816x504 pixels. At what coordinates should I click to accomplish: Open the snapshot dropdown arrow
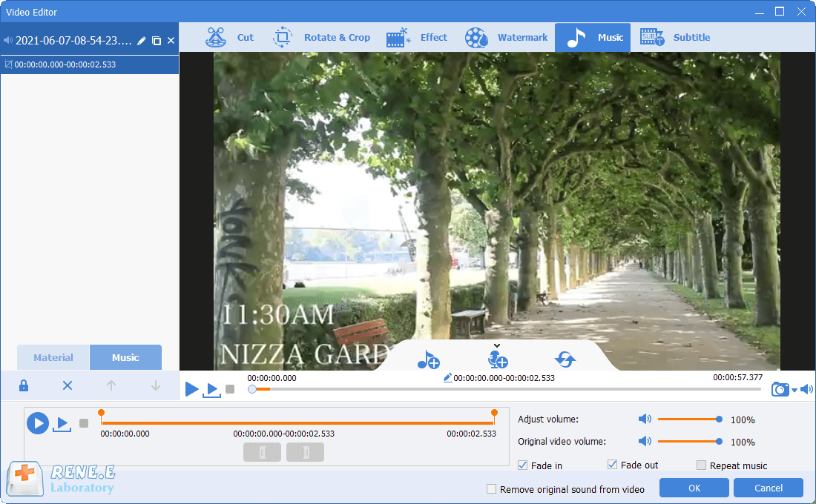794,391
